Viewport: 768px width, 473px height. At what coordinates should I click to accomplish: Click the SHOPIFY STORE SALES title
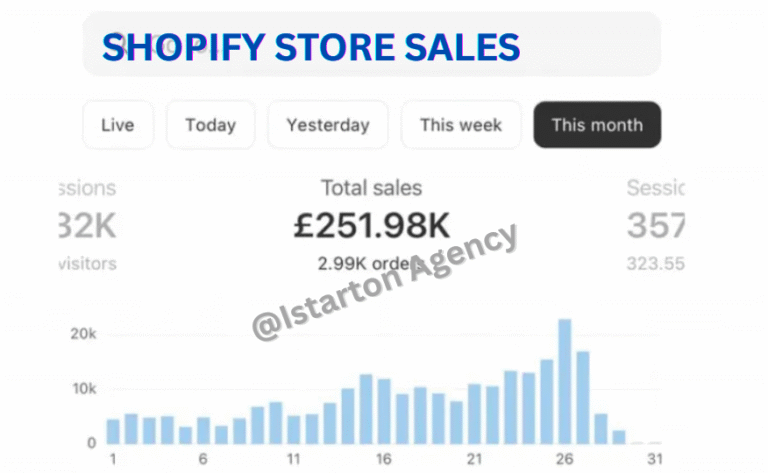pyautogui.click(x=311, y=47)
